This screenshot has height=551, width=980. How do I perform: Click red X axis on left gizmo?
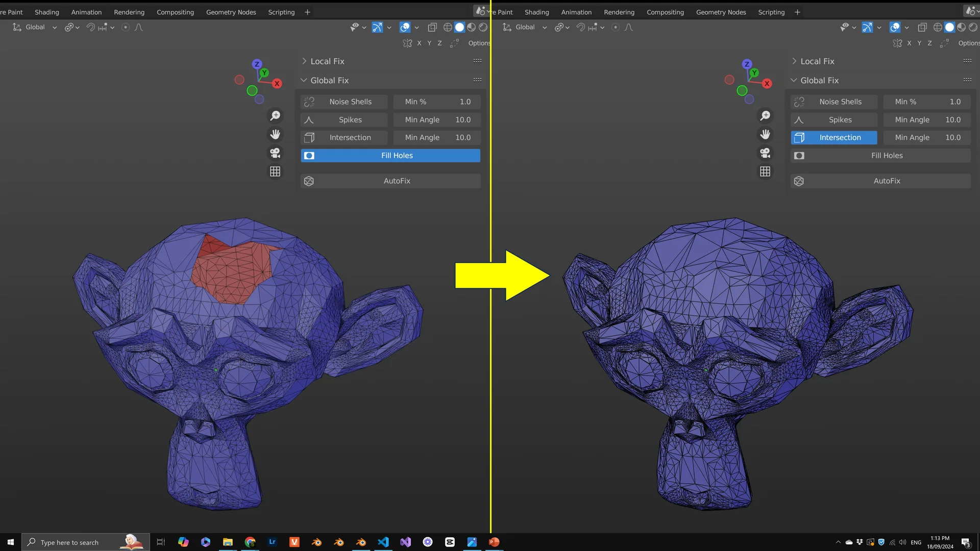click(277, 84)
